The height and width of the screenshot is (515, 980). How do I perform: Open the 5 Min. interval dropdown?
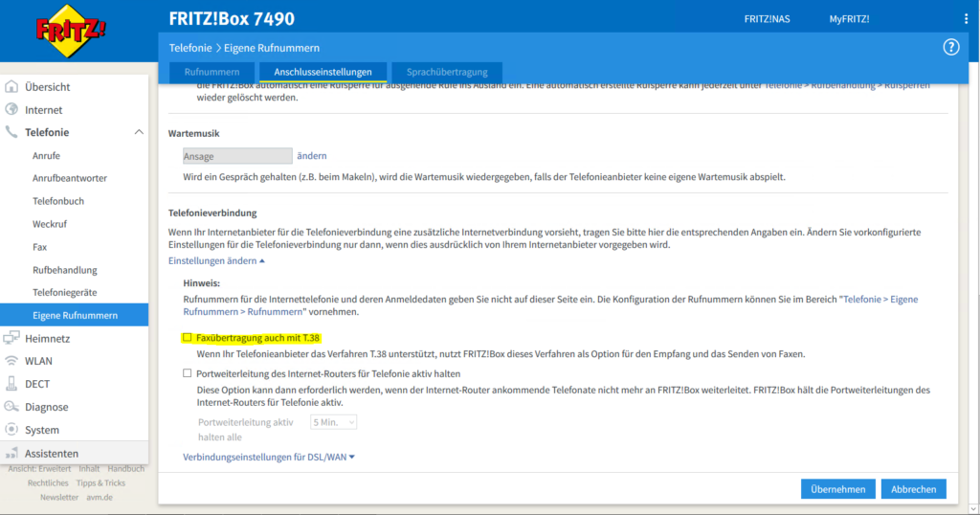333,422
